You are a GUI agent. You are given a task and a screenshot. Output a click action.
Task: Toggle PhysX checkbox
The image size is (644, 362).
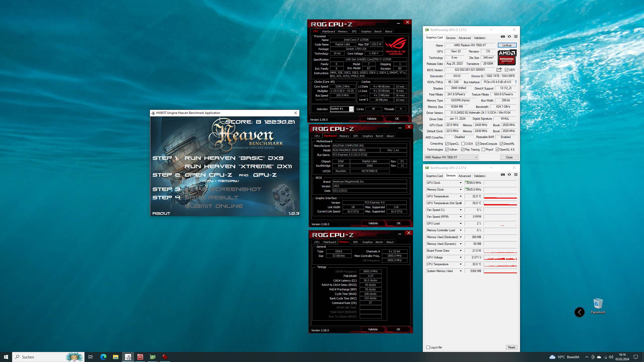(x=483, y=150)
